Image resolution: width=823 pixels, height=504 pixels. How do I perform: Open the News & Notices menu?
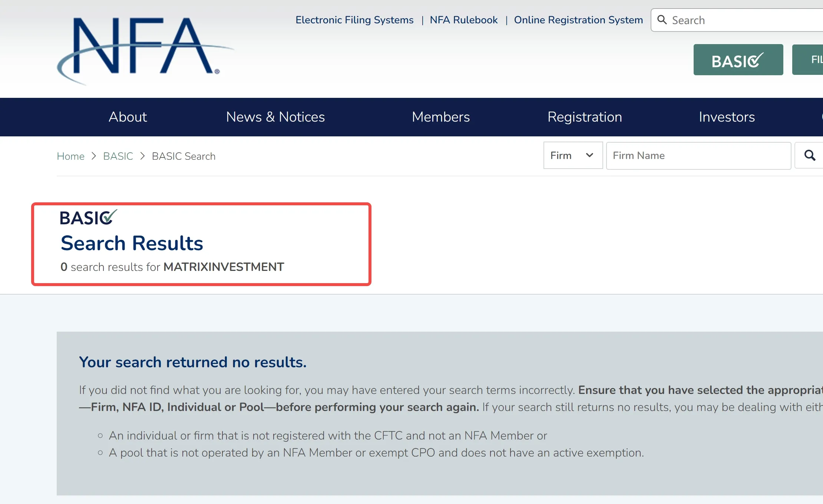[275, 117]
